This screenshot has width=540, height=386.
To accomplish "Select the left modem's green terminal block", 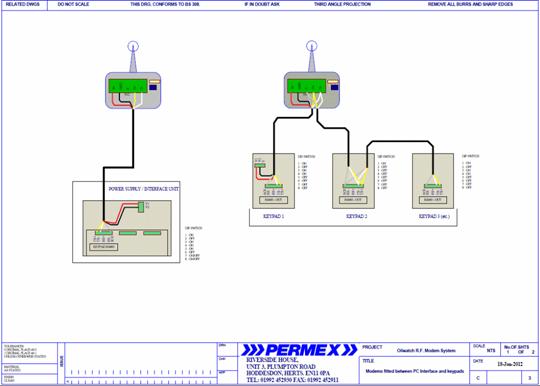I will 128,86.
